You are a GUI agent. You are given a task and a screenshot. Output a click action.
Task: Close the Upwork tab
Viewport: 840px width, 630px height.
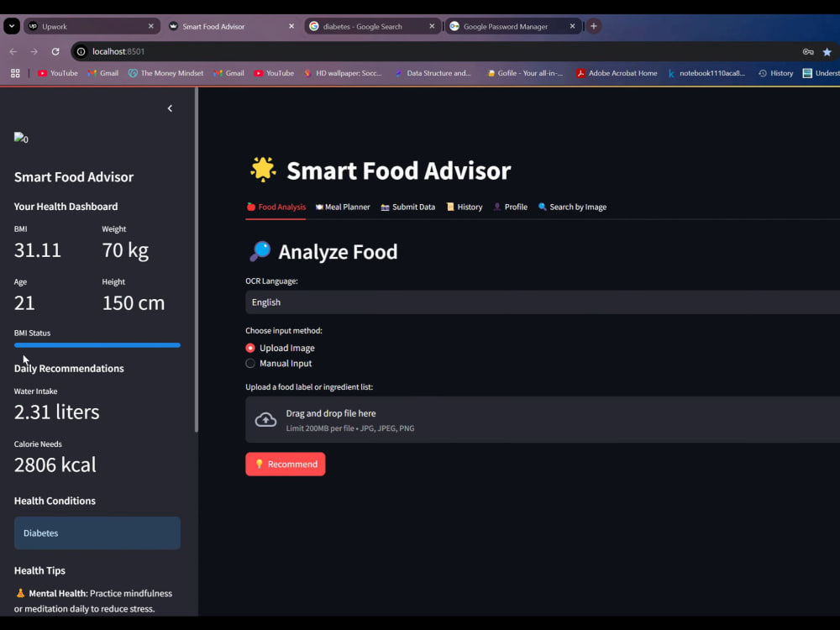pos(150,26)
